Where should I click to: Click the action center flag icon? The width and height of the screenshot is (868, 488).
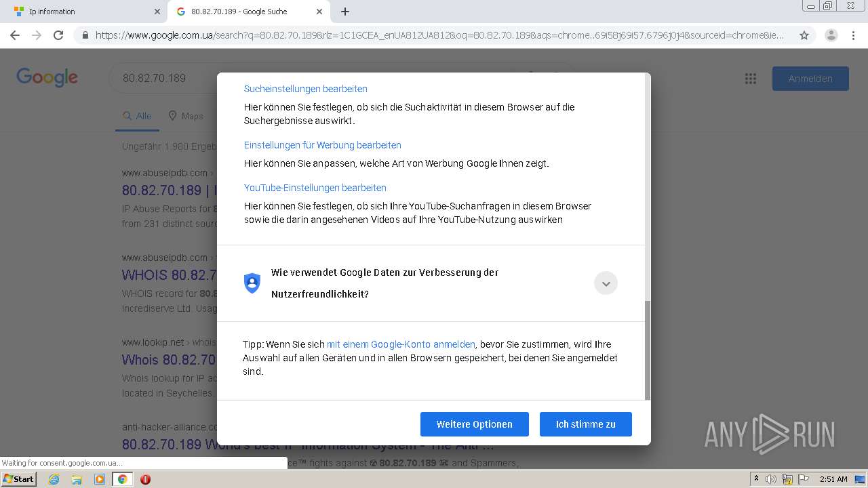coord(804,479)
